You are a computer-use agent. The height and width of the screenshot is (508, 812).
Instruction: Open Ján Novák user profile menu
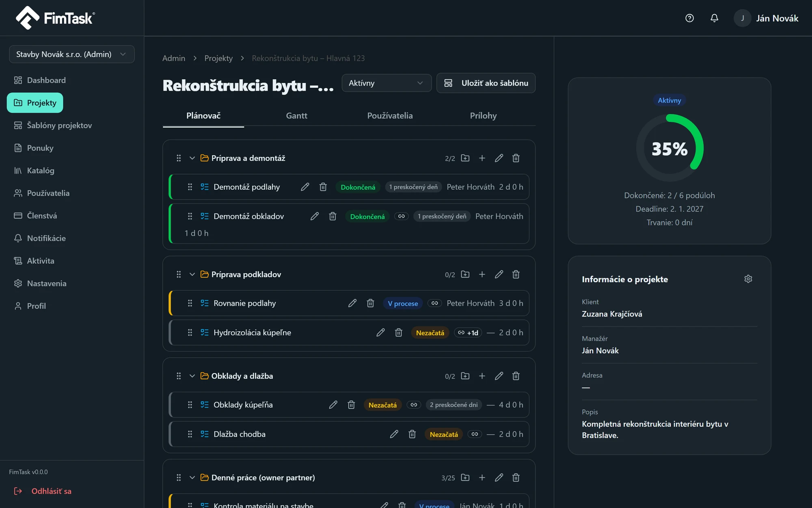pyautogui.click(x=766, y=18)
